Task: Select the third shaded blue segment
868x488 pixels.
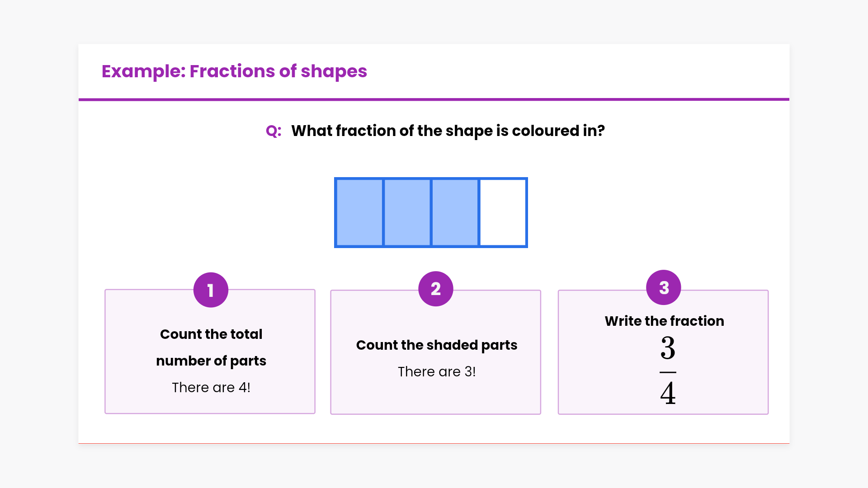Action: pos(455,212)
